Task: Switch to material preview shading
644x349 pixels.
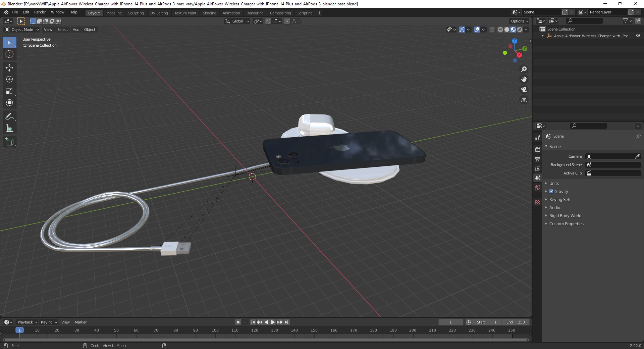Action: (x=513, y=30)
